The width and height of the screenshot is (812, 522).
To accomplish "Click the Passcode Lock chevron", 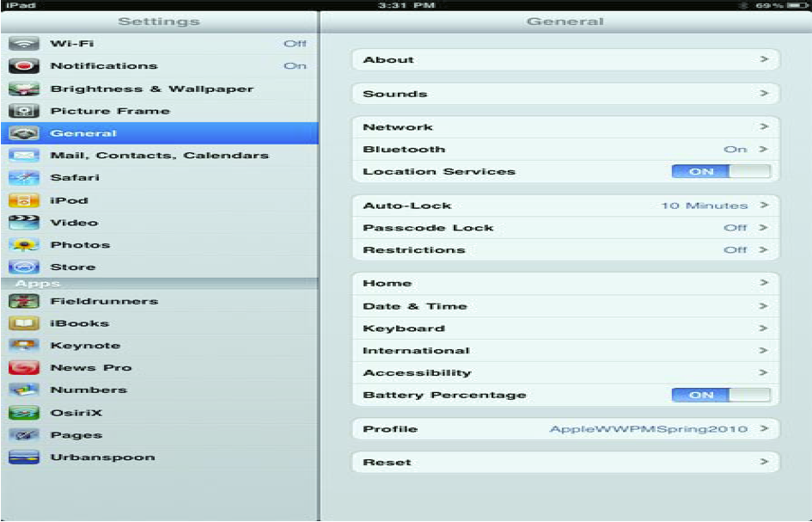I will coord(764,228).
